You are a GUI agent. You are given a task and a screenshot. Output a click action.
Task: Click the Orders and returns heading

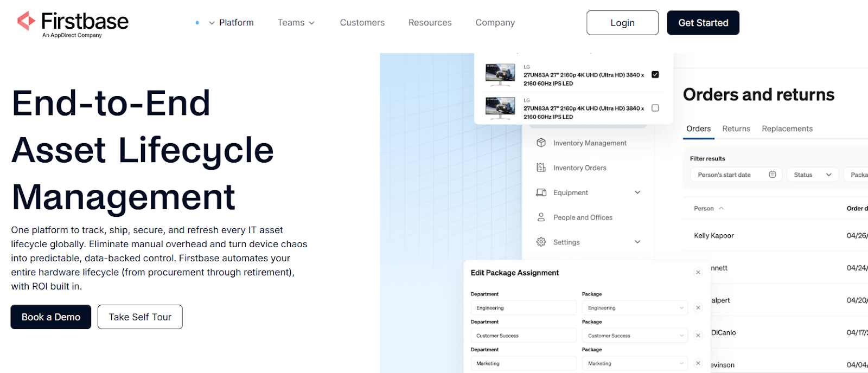(x=758, y=95)
